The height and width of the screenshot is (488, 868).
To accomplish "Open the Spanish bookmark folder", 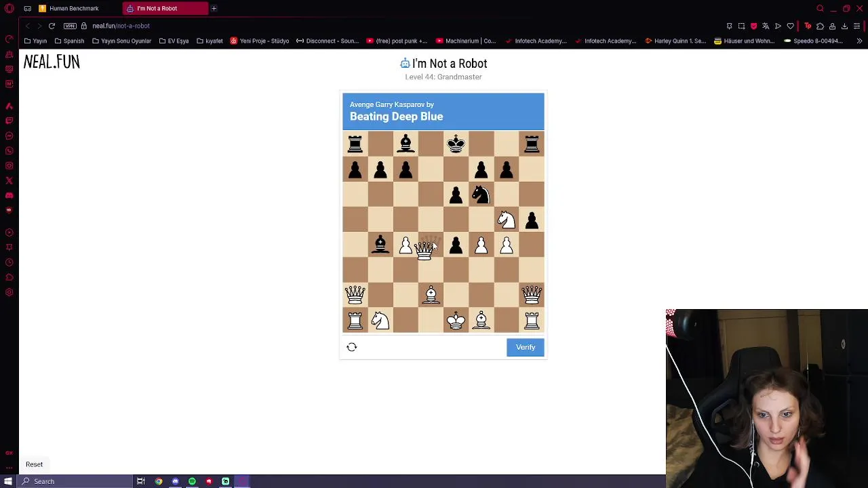I will (69, 41).
